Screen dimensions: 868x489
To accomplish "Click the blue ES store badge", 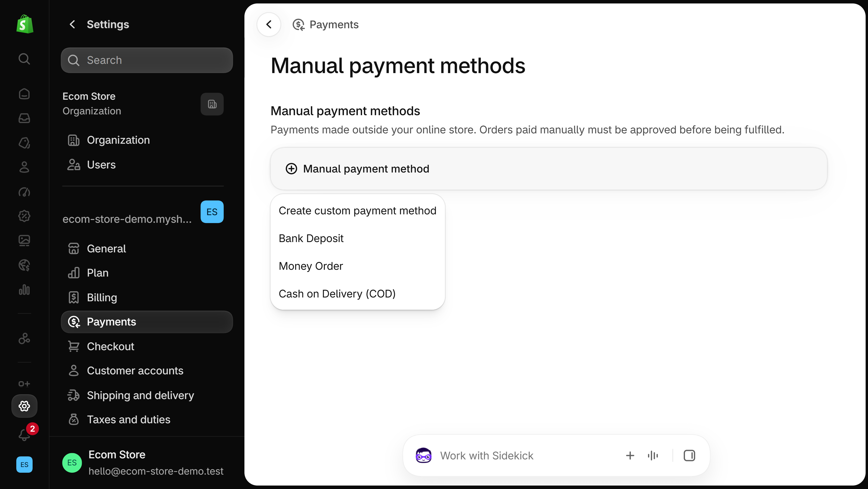I will [212, 212].
